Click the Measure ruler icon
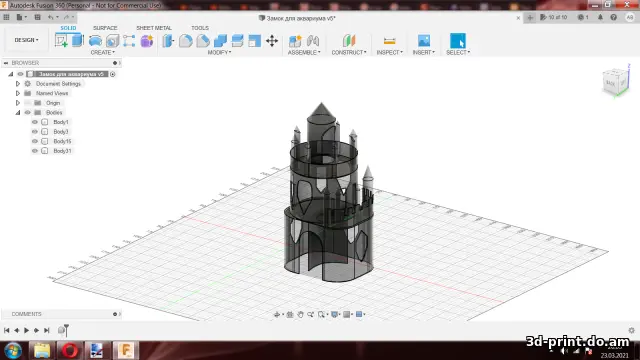The image size is (640, 360). (x=389, y=41)
